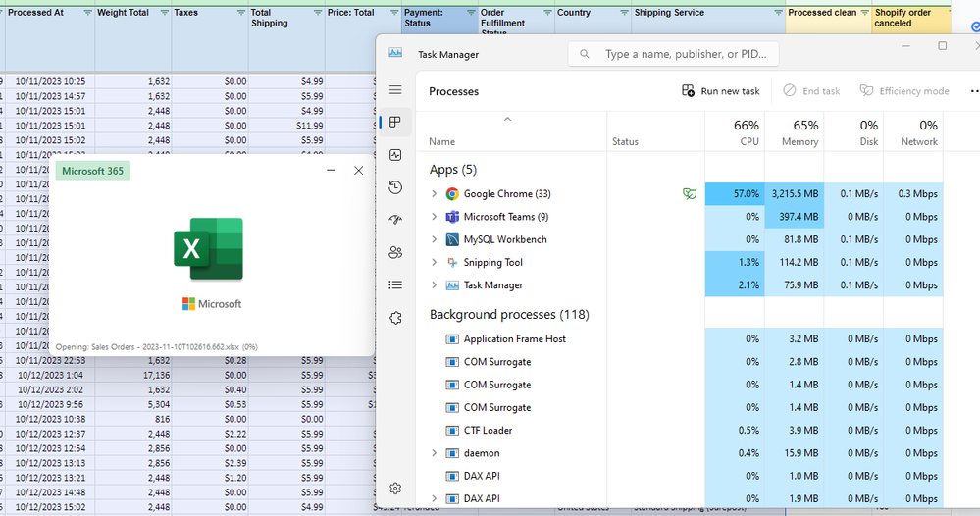
Task: Open the Processed clean column filter dropdown
Action: [x=865, y=13]
